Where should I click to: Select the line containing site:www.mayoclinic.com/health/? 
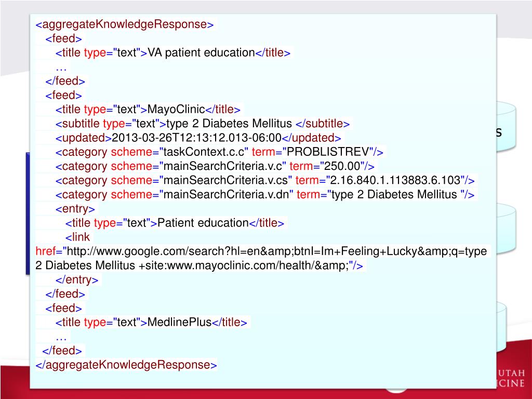pyautogui.click(x=199, y=265)
